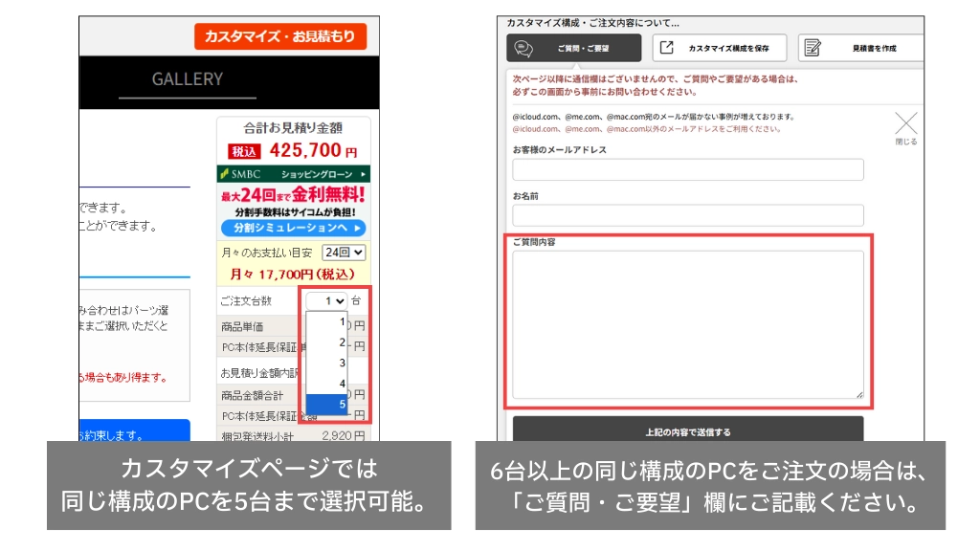The image size is (980, 551).
Task: Select 2 in the order quantity options
Action: click(327, 342)
